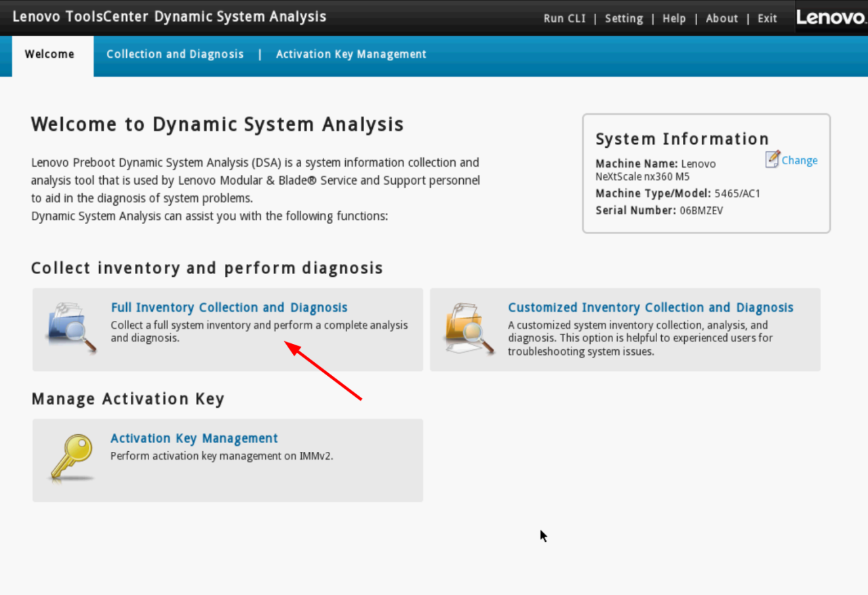Screen dimensions: 868x595
Task: Click the Machine Name text Lenovo NeXtScale nx360 M5
Action: 656,170
